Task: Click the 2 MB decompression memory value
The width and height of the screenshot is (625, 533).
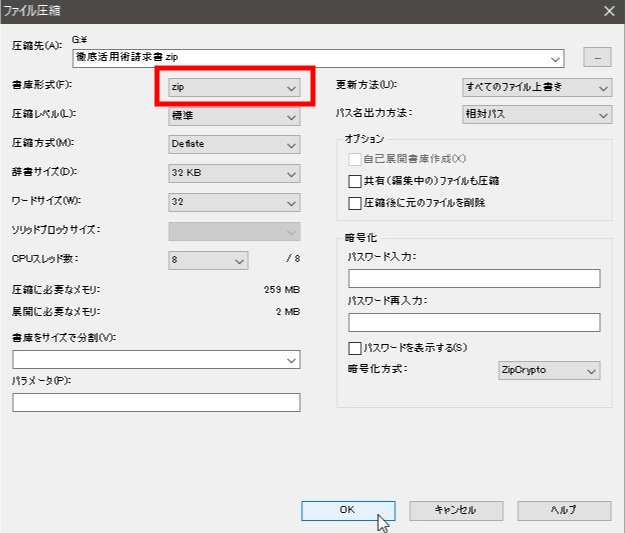Action: pos(288,312)
